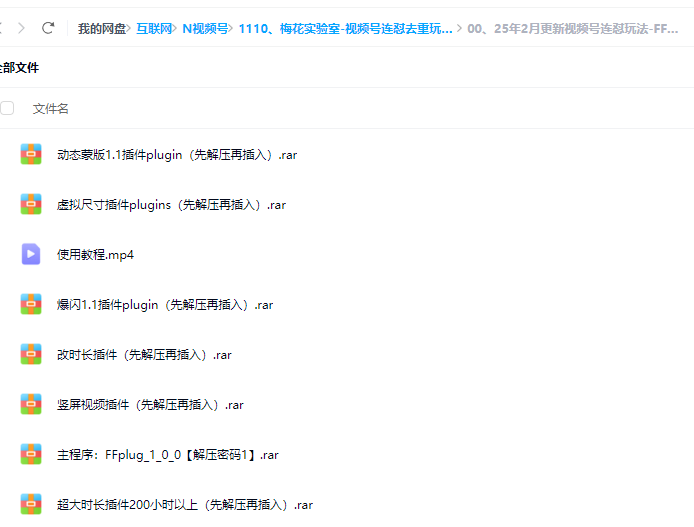Click the archive icon for 爆闪1.1插件plugin
The height and width of the screenshot is (527, 694).
pyautogui.click(x=31, y=304)
